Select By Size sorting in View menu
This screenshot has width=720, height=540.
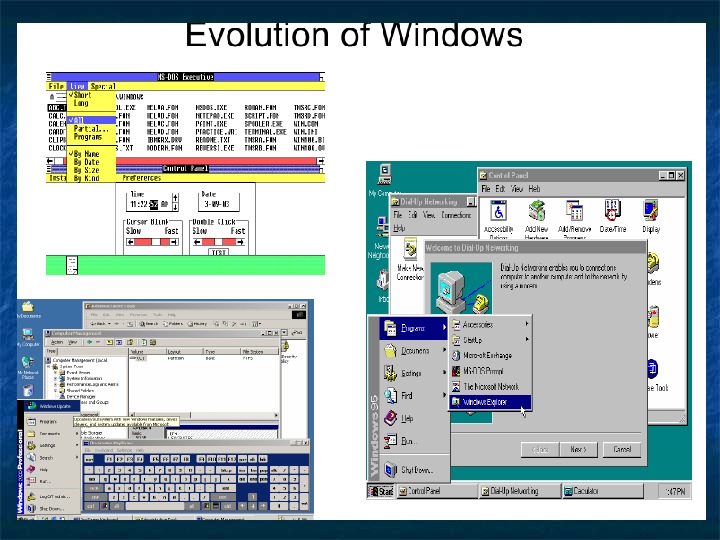click(91, 170)
